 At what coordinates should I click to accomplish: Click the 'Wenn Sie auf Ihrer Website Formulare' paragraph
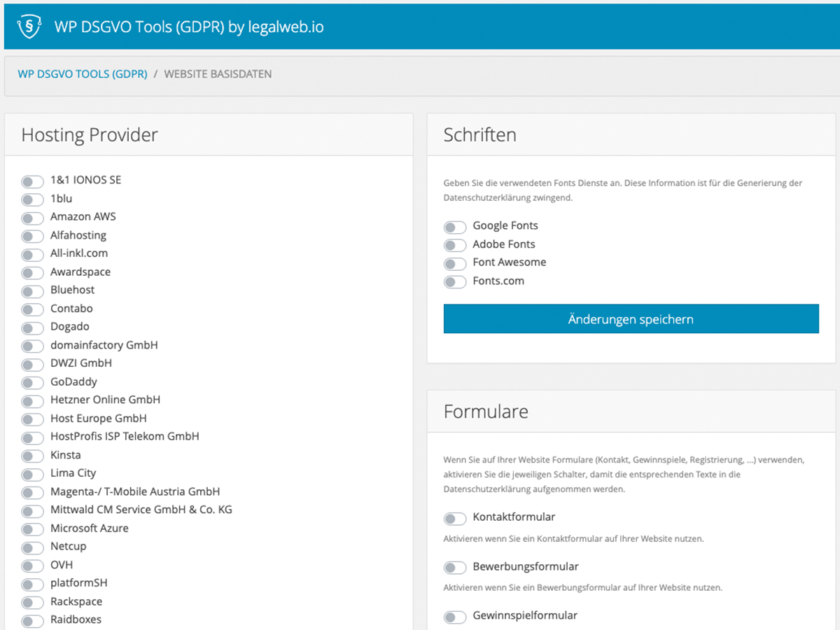[624, 475]
